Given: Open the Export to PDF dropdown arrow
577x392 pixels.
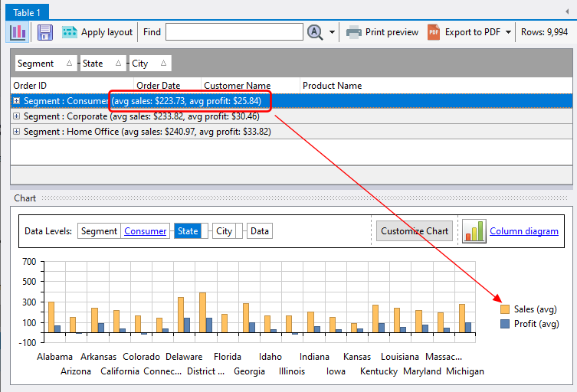Looking at the screenshot, I should tap(509, 32).
